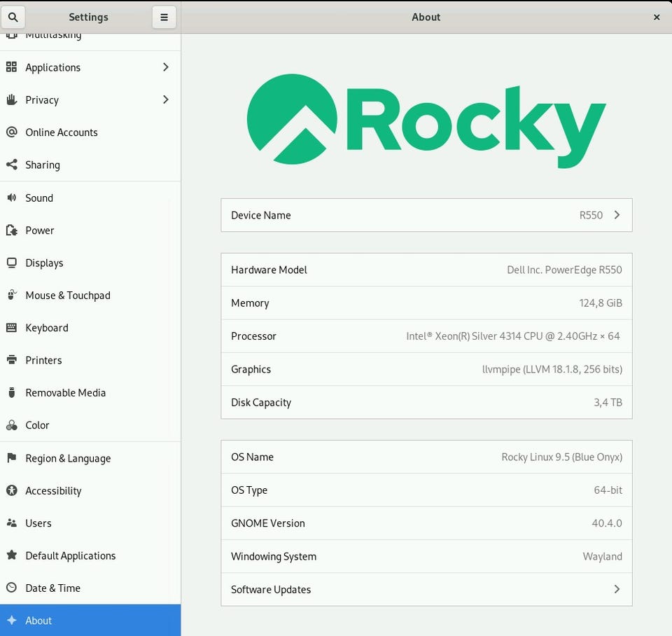
Task: Click the Default Applications star icon
Action: click(x=12, y=555)
